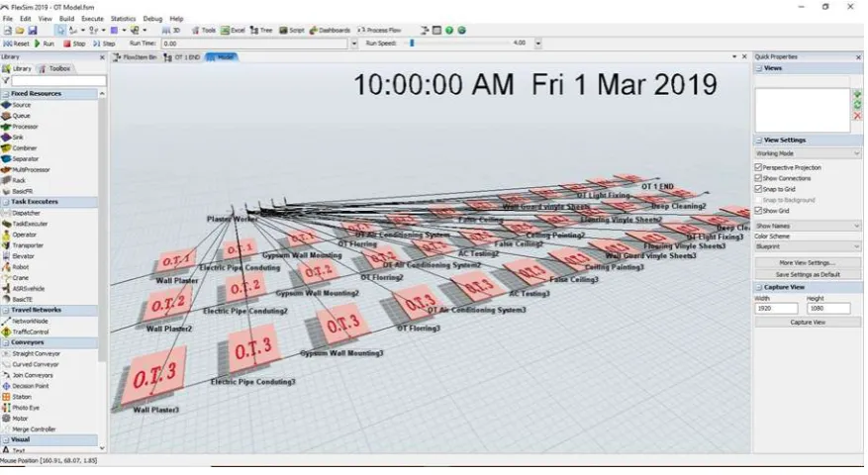Click the Run simulation button

[x=45, y=44]
